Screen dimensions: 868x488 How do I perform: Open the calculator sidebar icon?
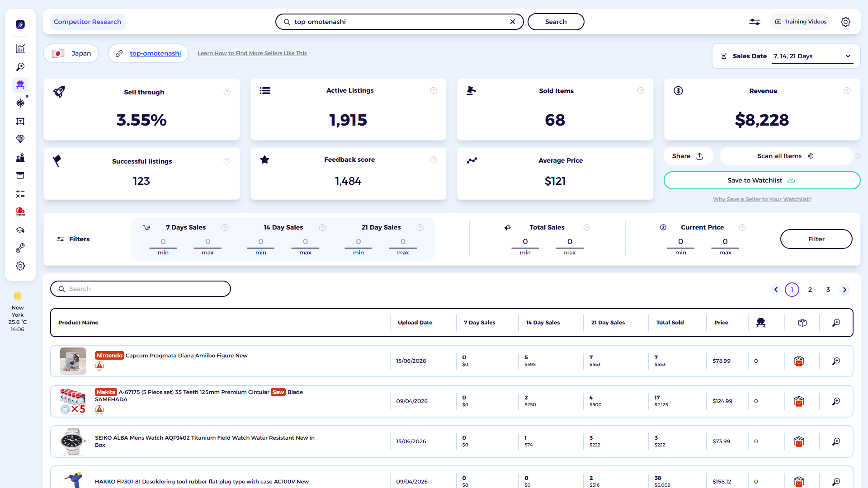coord(20,194)
